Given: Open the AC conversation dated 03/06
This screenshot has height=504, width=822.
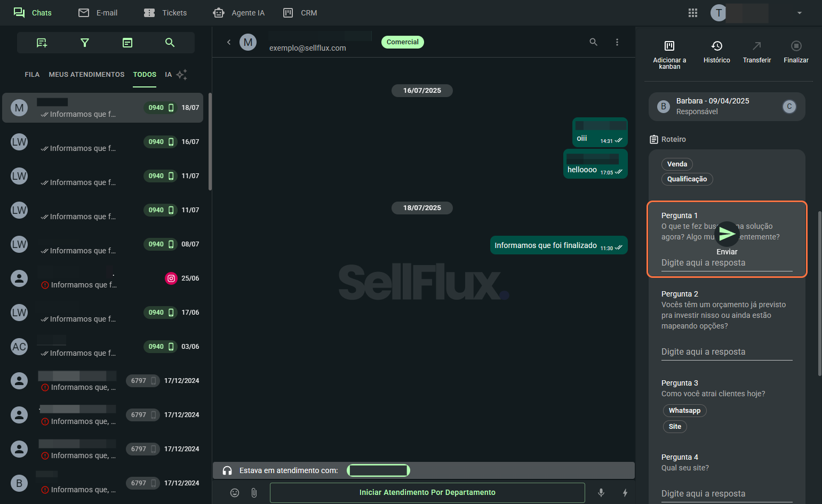Looking at the screenshot, I should [x=103, y=347].
